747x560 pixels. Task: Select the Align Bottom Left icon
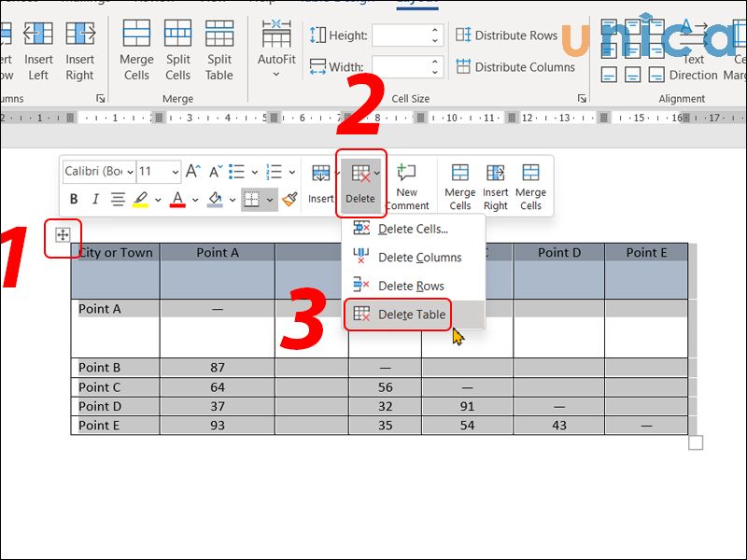(610, 75)
